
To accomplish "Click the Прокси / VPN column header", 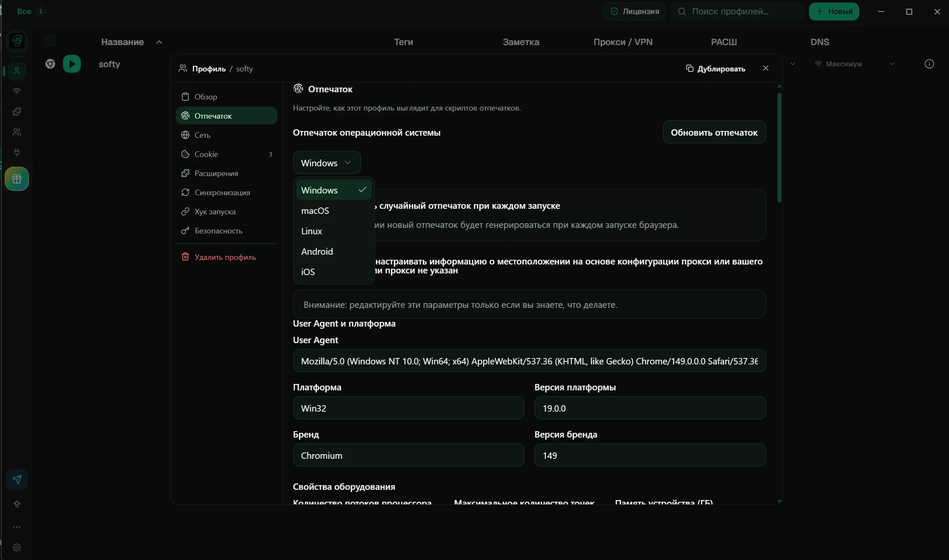I will coord(623,42).
